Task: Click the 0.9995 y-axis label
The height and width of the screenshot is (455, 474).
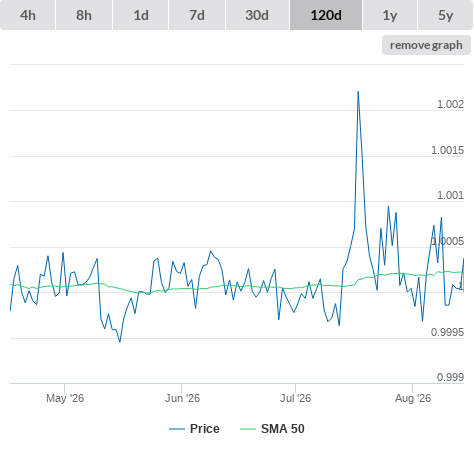Action: (447, 332)
